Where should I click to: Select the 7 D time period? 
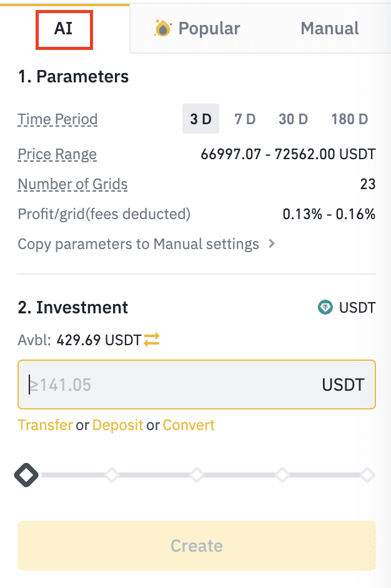click(245, 119)
